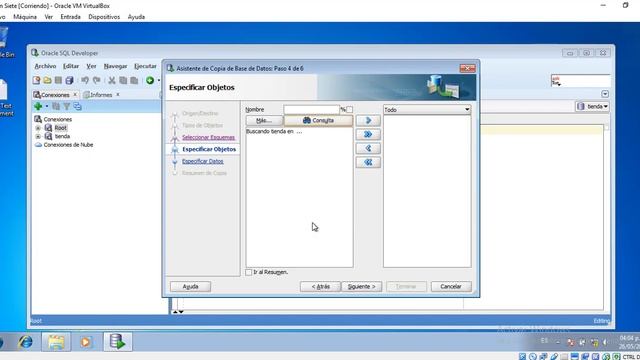Click the green plus New Connection icon
The image size is (640, 360).
[38, 107]
